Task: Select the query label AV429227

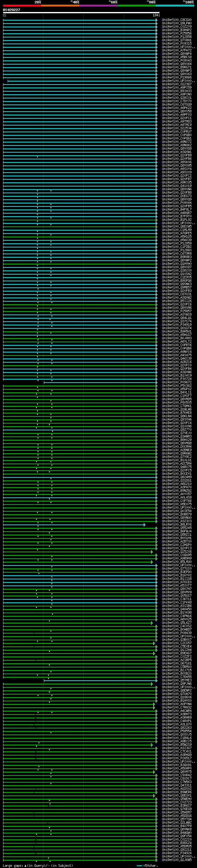Action: point(11,10)
